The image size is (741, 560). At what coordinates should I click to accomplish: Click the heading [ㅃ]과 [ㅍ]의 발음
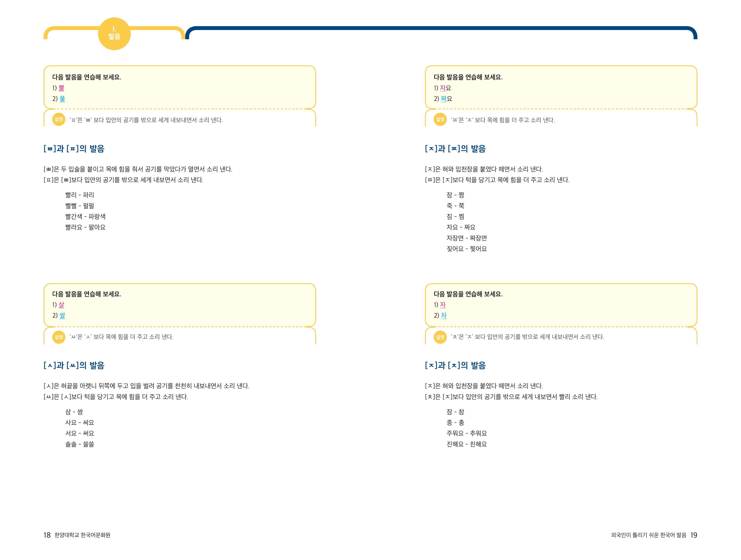coord(74,149)
